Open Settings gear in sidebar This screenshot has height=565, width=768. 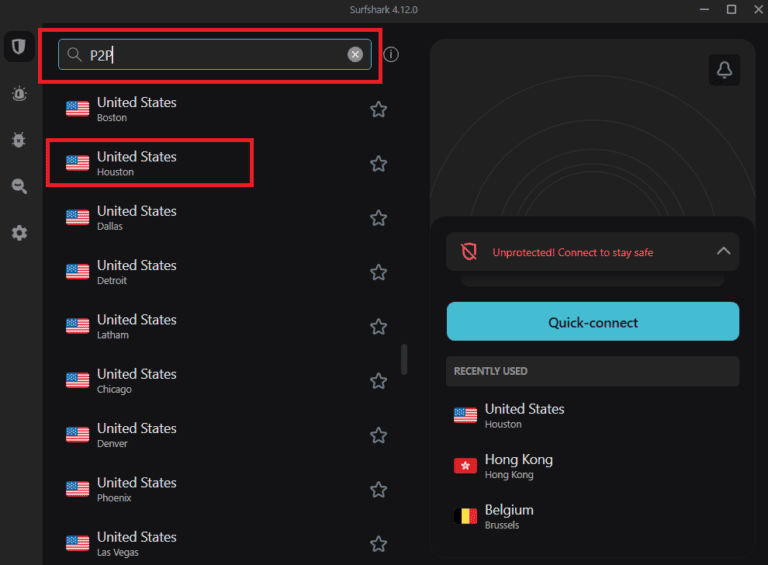tap(18, 233)
